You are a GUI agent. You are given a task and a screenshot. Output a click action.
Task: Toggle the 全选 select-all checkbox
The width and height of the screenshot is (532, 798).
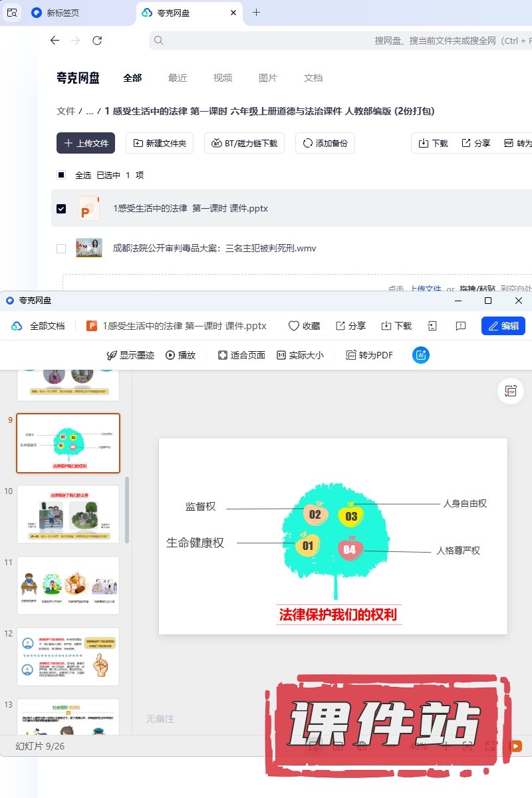point(61,176)
